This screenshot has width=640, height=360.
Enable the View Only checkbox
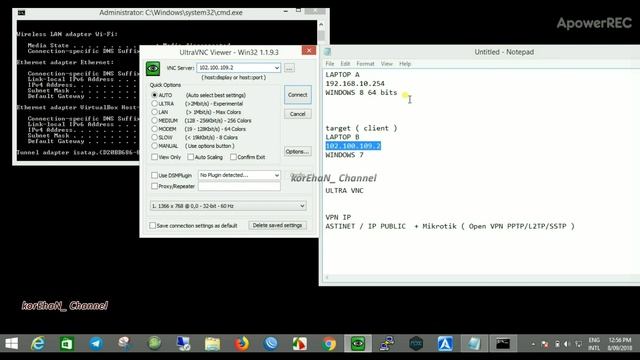[154, 157]
